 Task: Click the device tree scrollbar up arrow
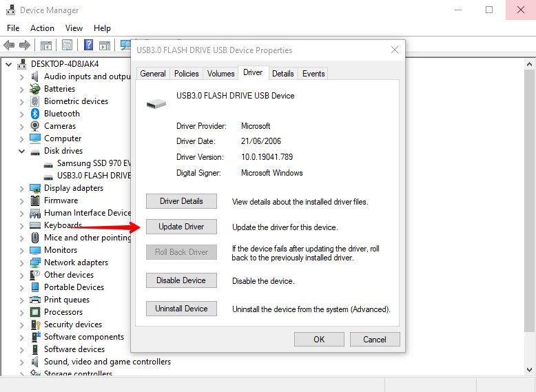pyautogui.click(x=529, y=64)
